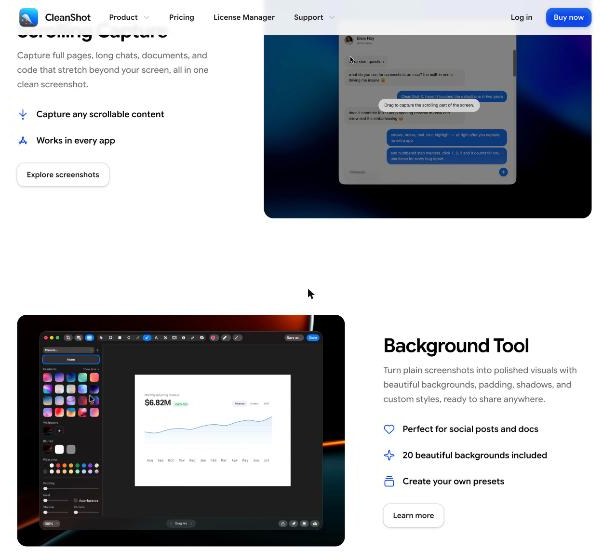The image size is (615, 560).
Task: Click '20 beautiful backgrounds included' text
Action: coord(475,455)
